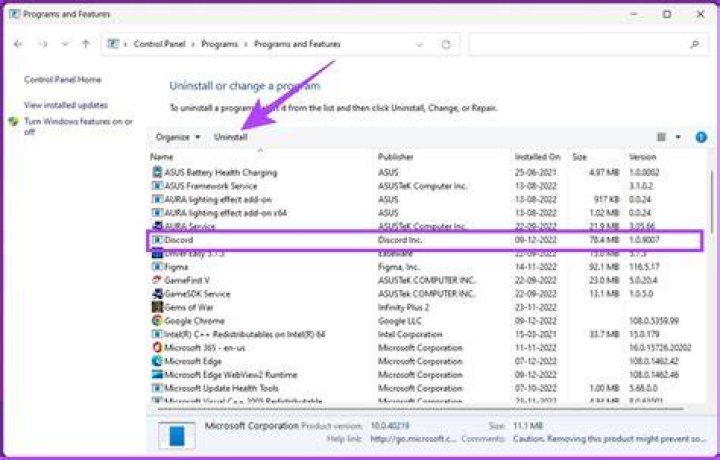720x460 pixels.
Task: Click the horizontal scrollbar below list
Action: [420, 408]
